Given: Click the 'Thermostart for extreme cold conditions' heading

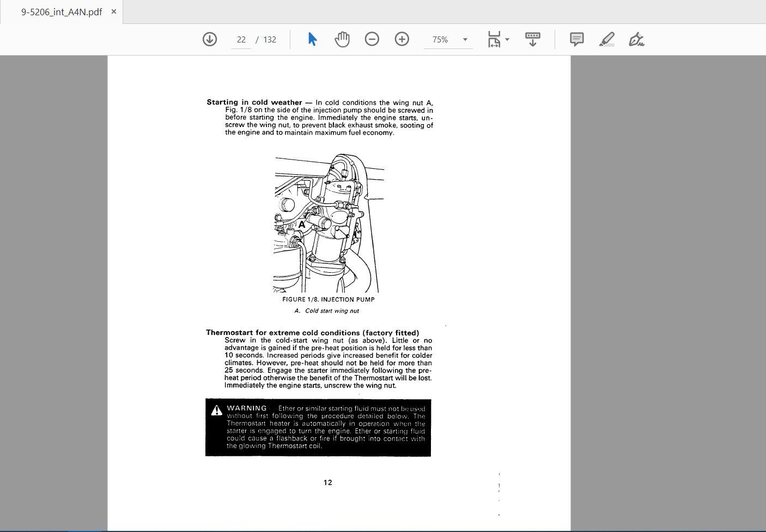Looking at the screenshot, I should click(x=312, y=333).
